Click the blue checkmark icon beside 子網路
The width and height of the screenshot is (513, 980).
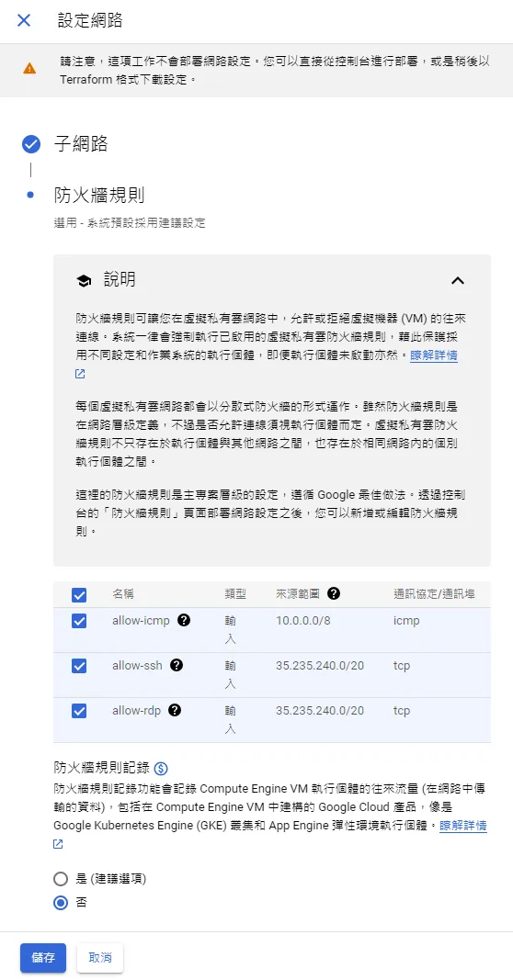tap(31, 144)
